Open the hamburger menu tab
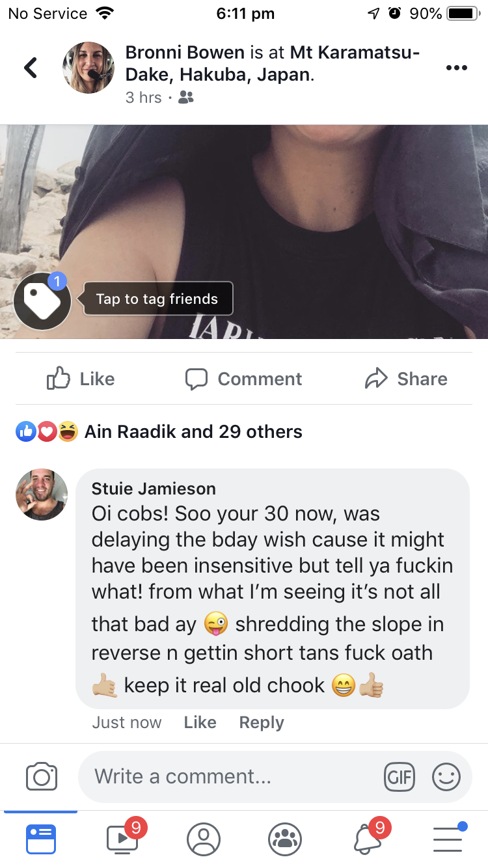Image resolution: width=488 pixels, height=868 pixels. point(448,838)
